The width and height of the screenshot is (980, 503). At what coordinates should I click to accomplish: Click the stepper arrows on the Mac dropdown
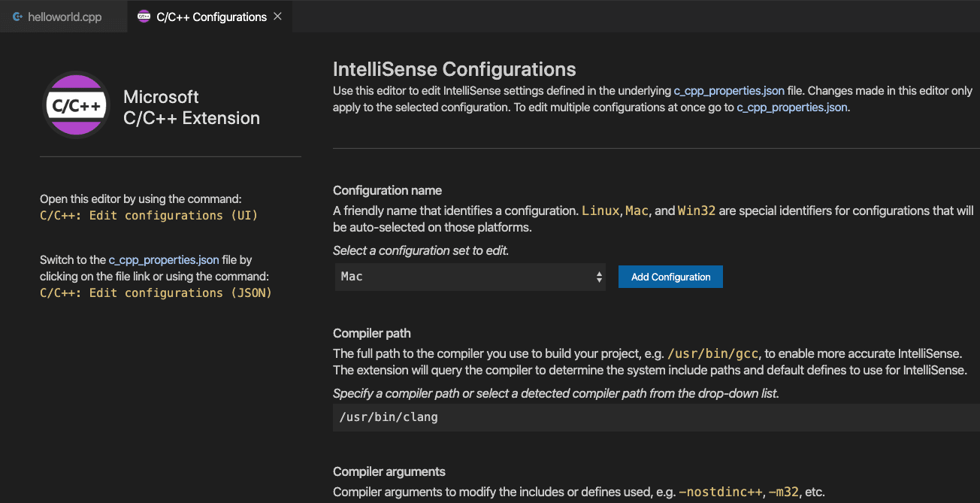click(x=599, y=277)
